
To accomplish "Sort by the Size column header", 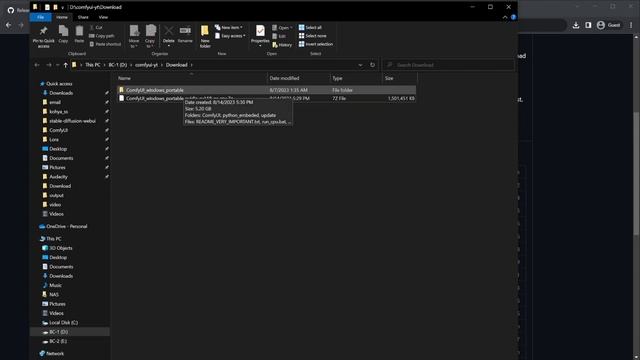I will 400,78.
